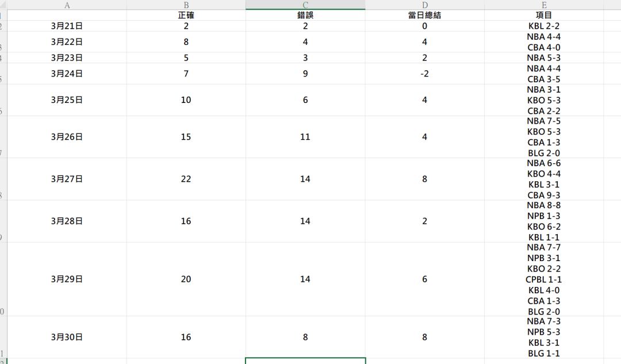Select the 3月24日 date cell
Screen dimensions: 621x364
click(x=67, y=74)
